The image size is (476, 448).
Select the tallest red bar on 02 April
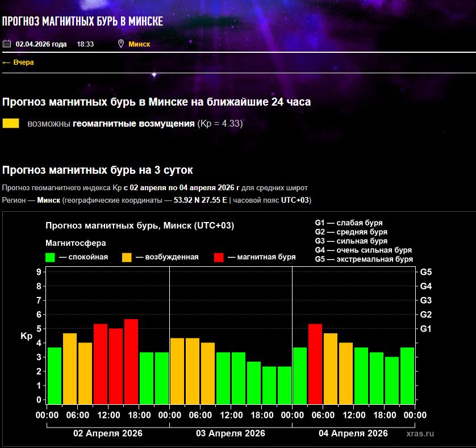coord(131,361)
